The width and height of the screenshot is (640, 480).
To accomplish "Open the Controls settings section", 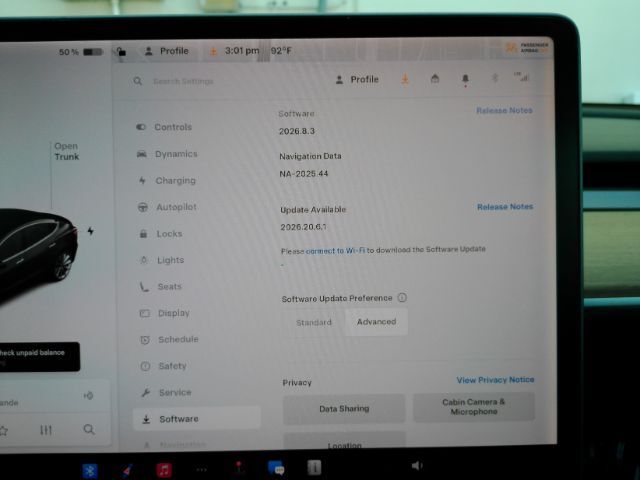I will [164, 127].
